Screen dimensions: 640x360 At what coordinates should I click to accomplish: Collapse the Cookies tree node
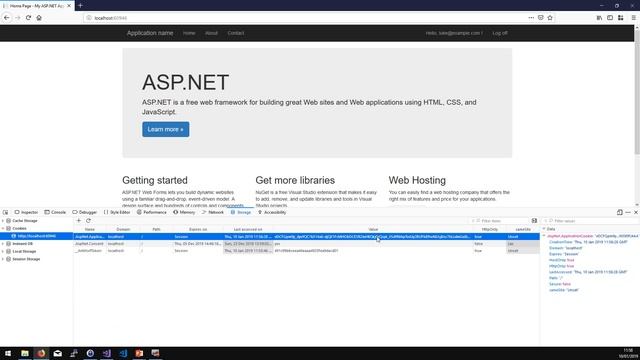tap(3, 229)
